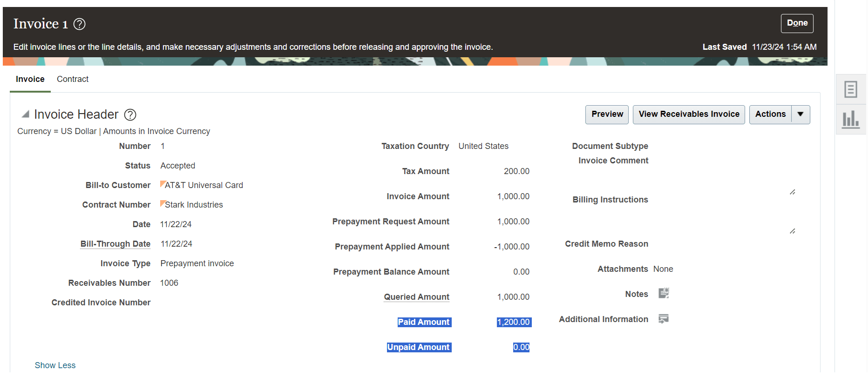
Task: Click Prepayment Applied Amount value -1,000.00
Action: pyautogui.click(x=512, y=247)
